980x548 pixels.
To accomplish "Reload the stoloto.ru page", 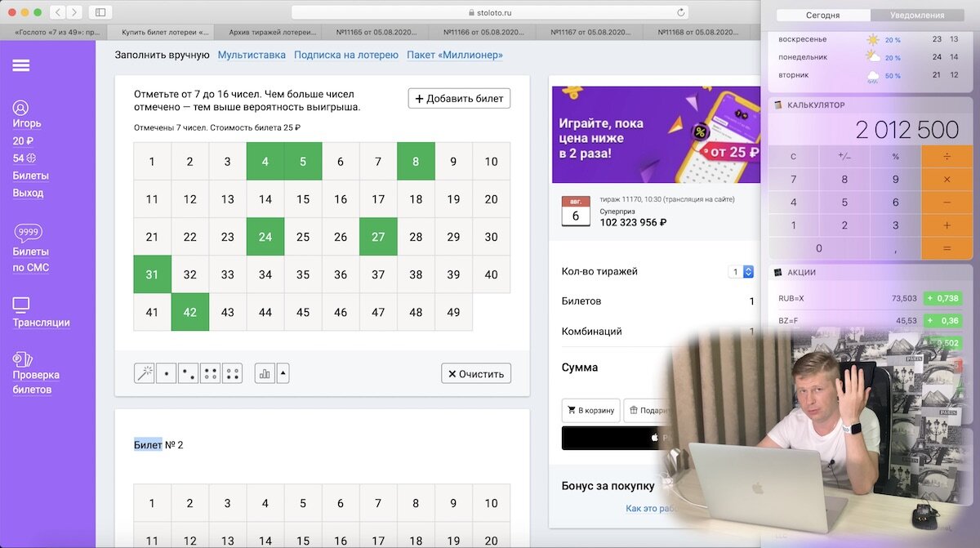I will pos(680,12).
